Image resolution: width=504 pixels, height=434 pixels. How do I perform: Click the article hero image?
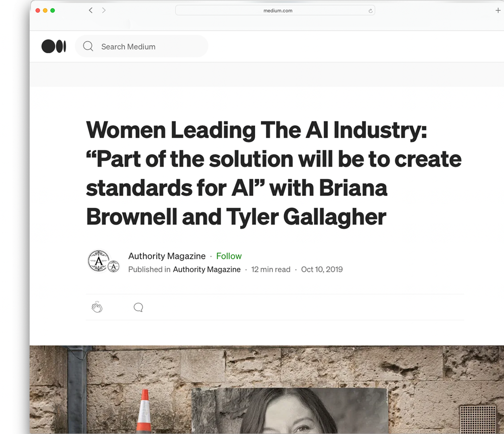267,390
